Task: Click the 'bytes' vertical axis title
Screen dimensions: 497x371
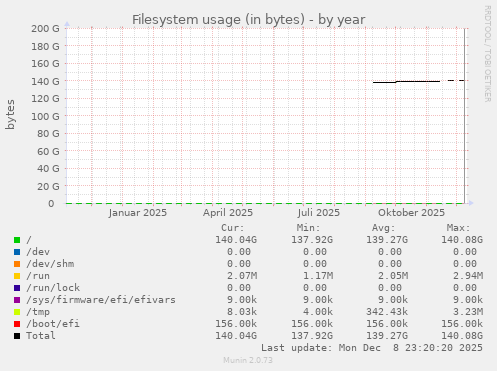Action: 10,114
